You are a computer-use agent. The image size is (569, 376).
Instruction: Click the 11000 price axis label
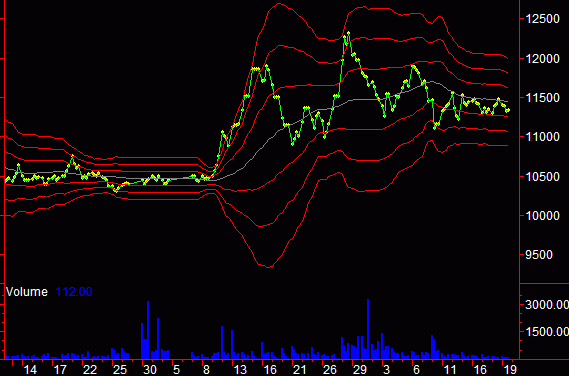(543, 137)
